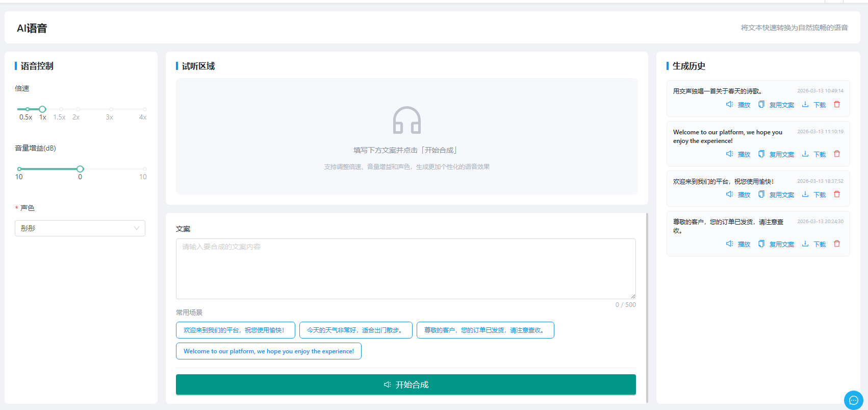Choose the English welcome preset scenario
Screen dimensions: 868x410
(x=268, y=351)
